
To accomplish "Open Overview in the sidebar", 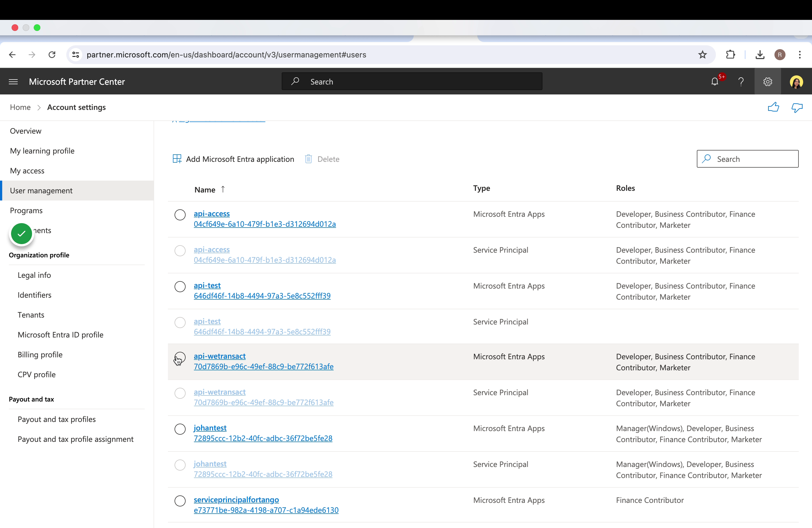I will (x=26, y=131).
